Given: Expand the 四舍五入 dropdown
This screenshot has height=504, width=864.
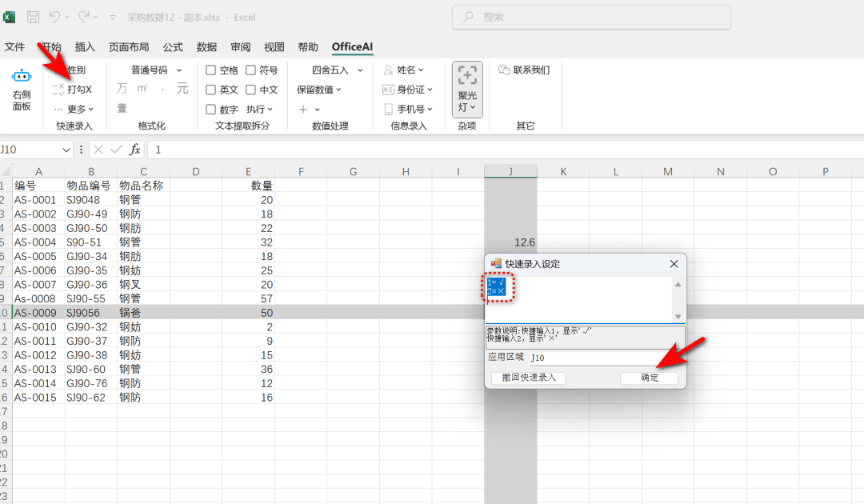Looking at the screenshot, I should point(360,70).
